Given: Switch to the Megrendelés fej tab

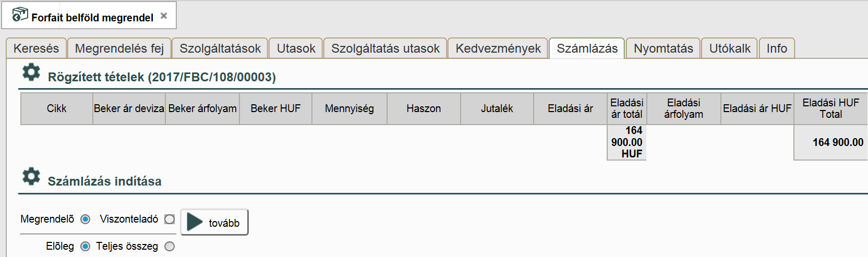Looking at the screenshot, I should 119,48.
